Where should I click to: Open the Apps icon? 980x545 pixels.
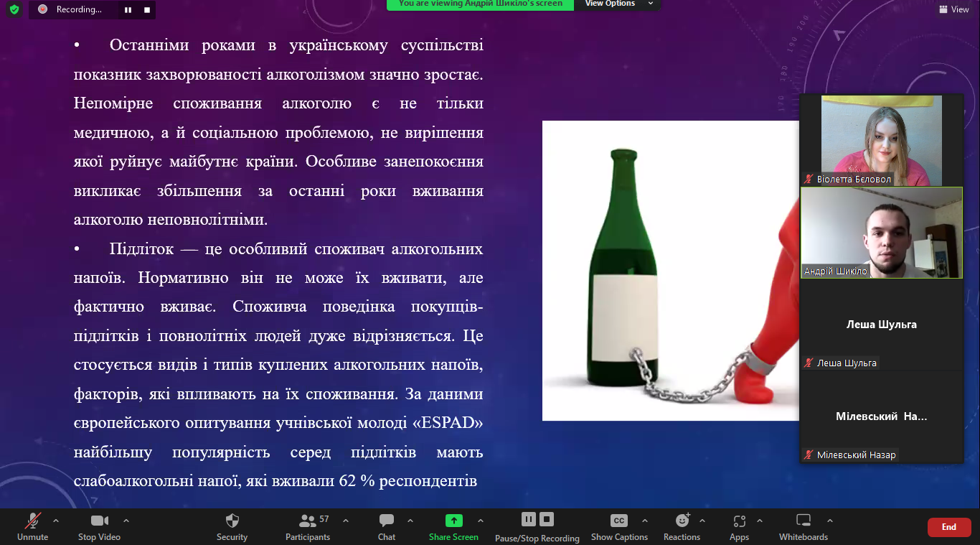pyautogui.click(x=740, y=521)
